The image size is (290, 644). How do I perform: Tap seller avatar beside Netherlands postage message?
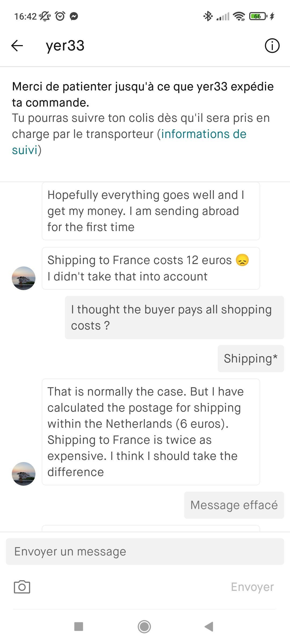click(x=24, y=474)
